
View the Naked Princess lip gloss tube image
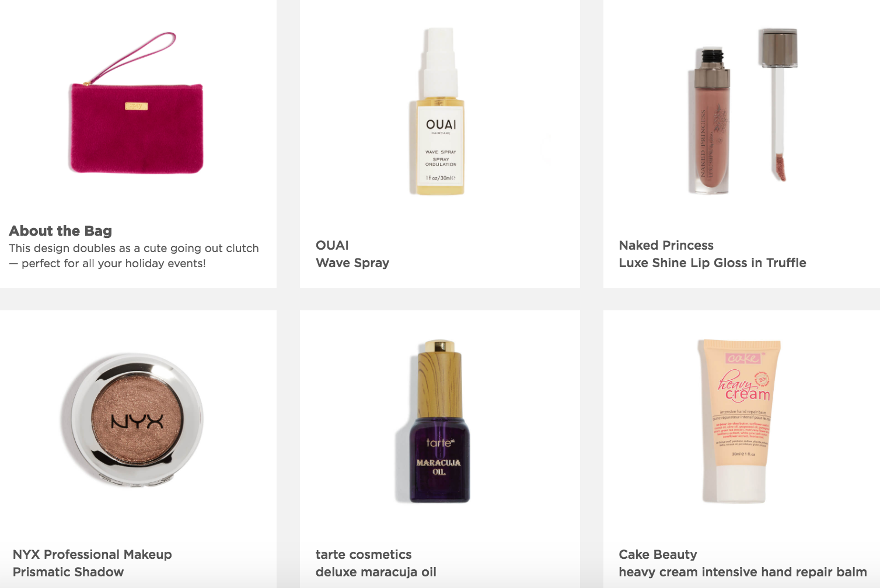tap(709, 120)
